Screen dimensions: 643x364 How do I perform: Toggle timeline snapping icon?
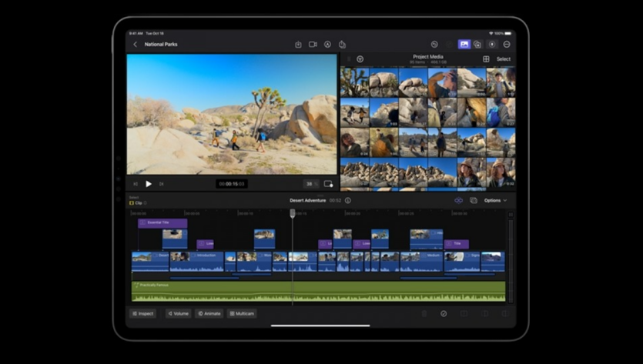pos(458,200)
